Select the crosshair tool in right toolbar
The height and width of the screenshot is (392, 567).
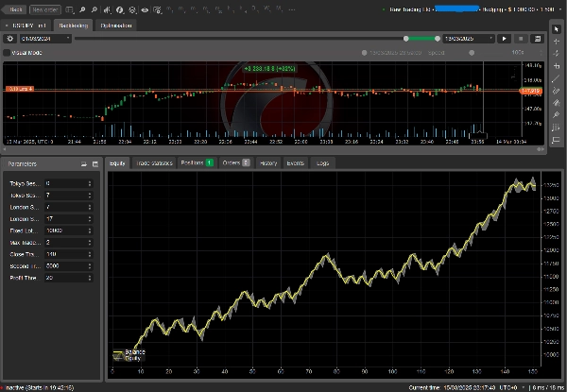pos(558,43)
